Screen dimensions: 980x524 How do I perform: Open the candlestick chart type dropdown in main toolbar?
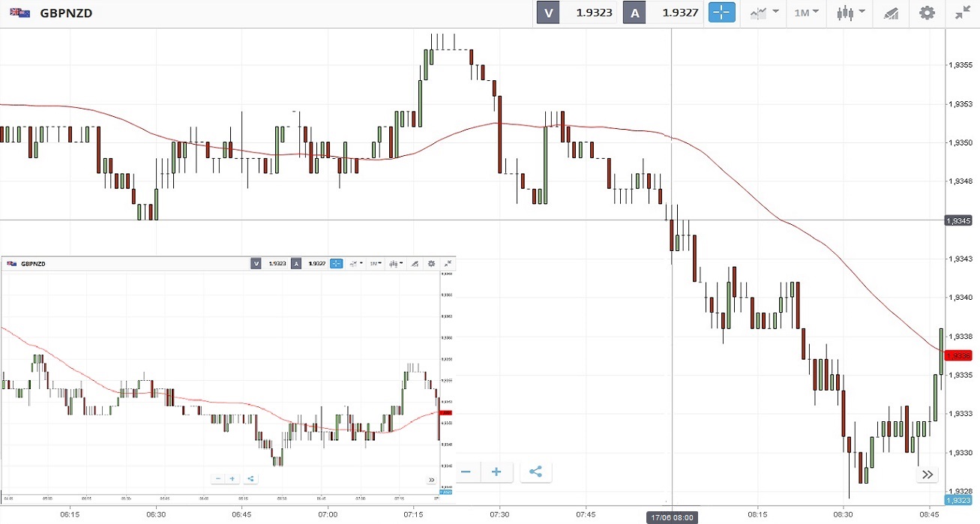click(x=850, y=13)
